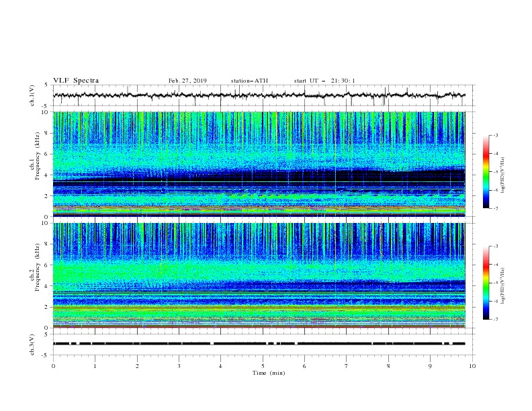Viewport: 532px width, 411px height.
Task: Click the ch.2 color scale bar
Action: pos(486,283)
